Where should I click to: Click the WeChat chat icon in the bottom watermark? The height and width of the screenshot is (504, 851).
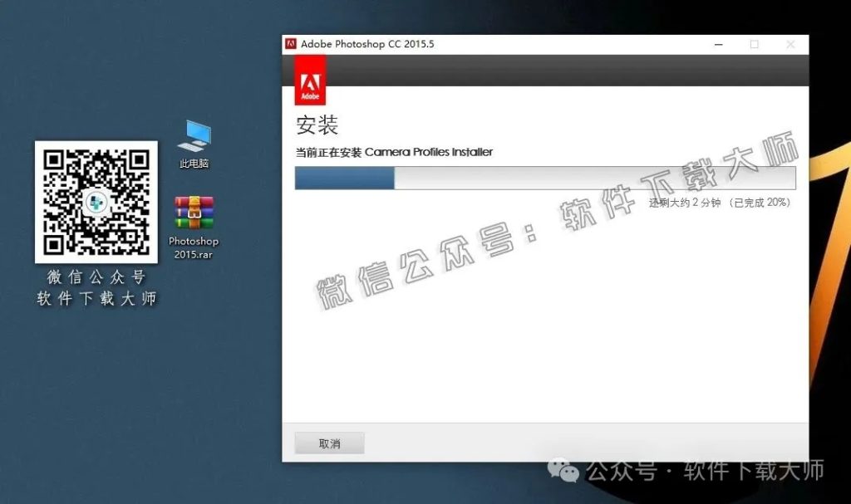point(564,471)
